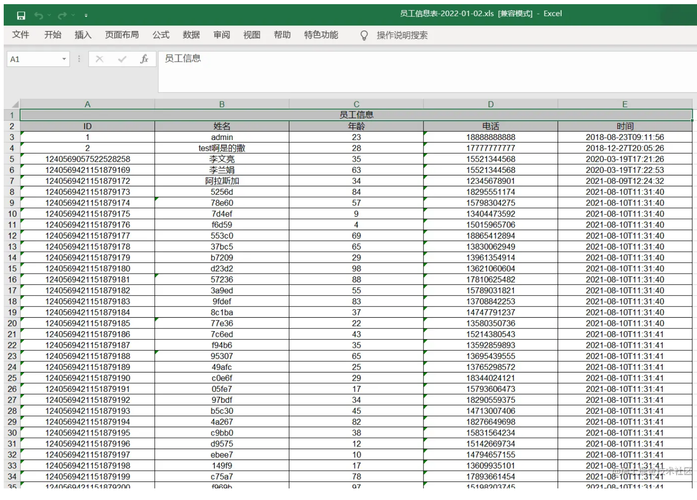697x500 pixels.
Task: Click the Save icon in quick access toolbar
Action: click(20, 16)
